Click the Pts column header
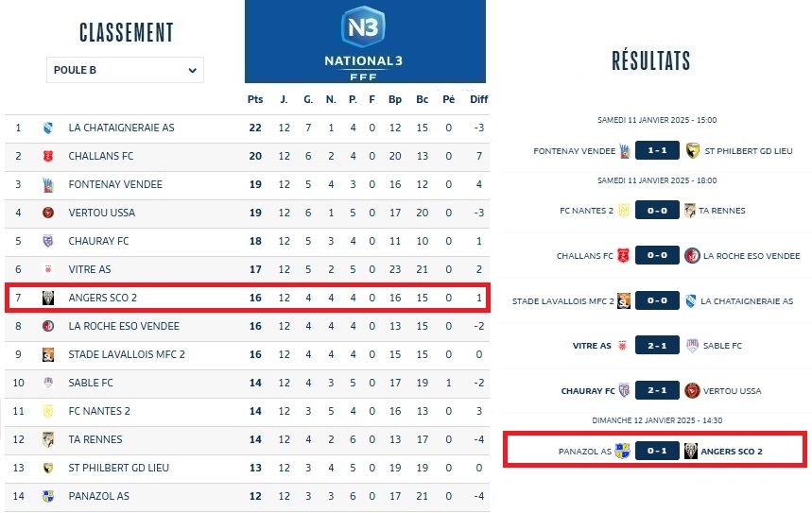The width and height of the screenshot is (812, 513). 255,99
